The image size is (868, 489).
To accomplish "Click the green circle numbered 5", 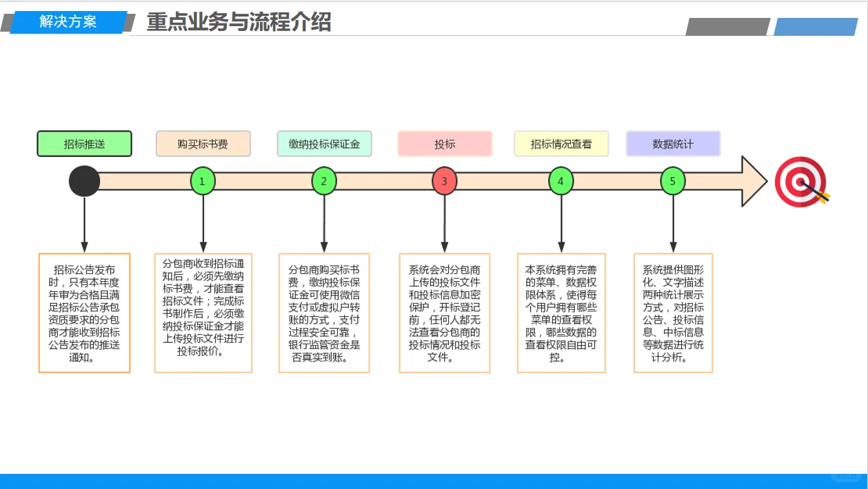I will [x=672, y=181].
